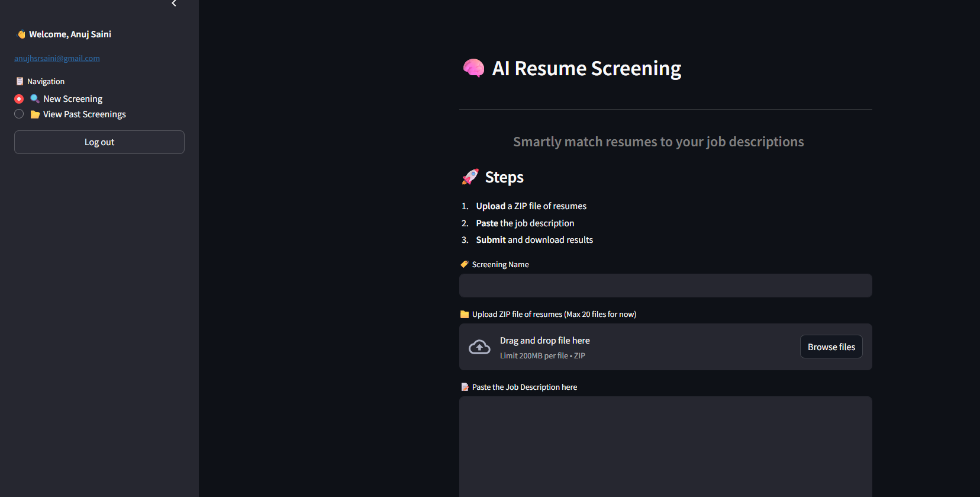
Task: Click inside the Job Description text area
Action: coord(666,446)
